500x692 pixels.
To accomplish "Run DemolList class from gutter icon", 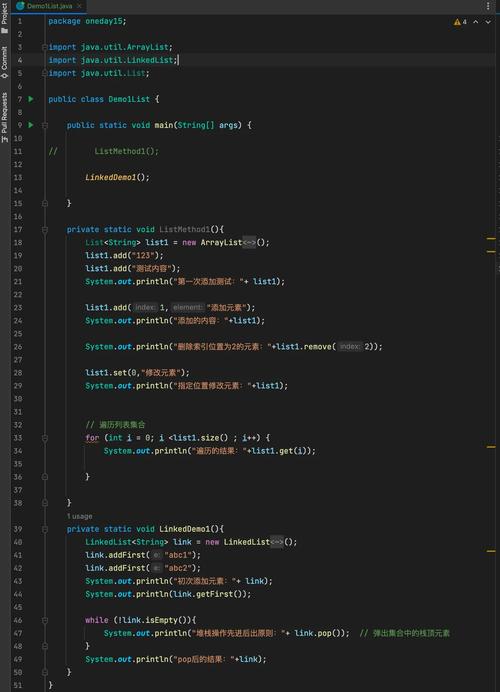I will click(x=31, y=99).
